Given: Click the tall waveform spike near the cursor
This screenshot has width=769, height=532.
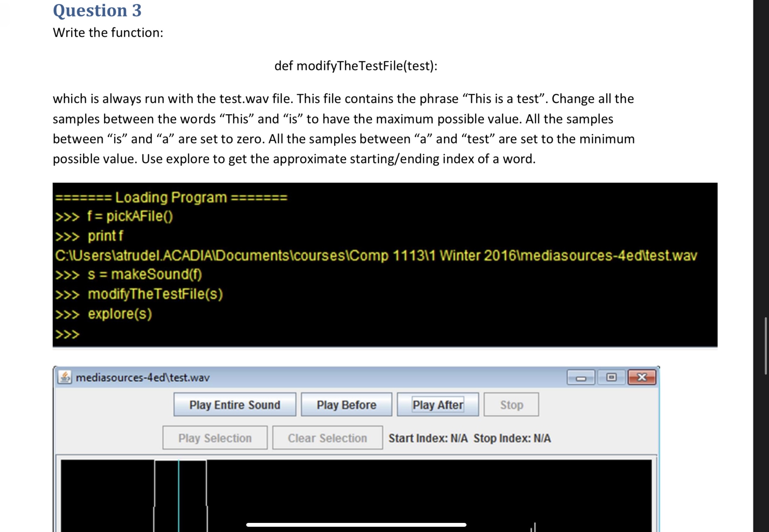Looking at the screenshot, I should click(x=155, y=490).
